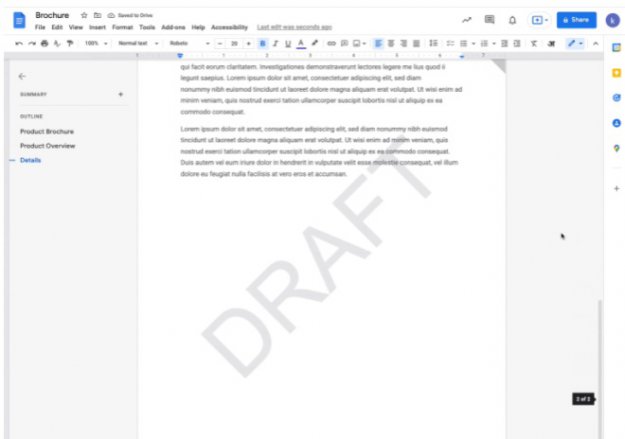Viewport: 625px width, 439px height.
Task: Open line and paragraph spacing
Action: click(433, 43)
